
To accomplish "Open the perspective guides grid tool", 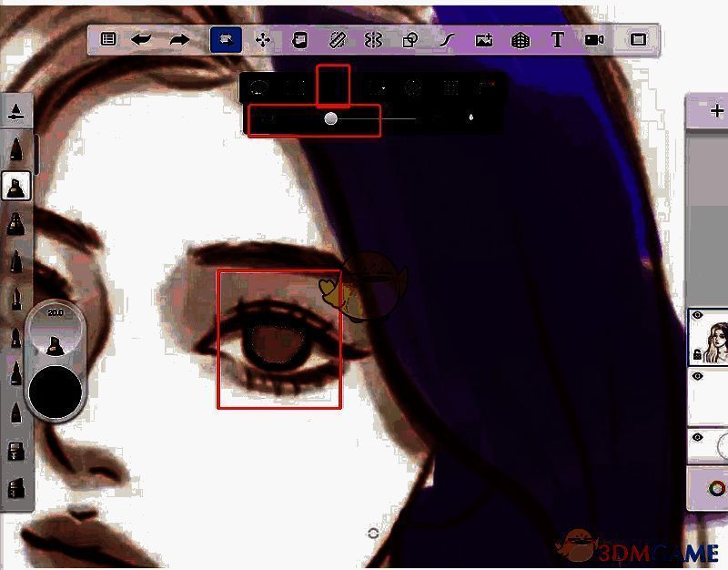I will click(520, 40).
